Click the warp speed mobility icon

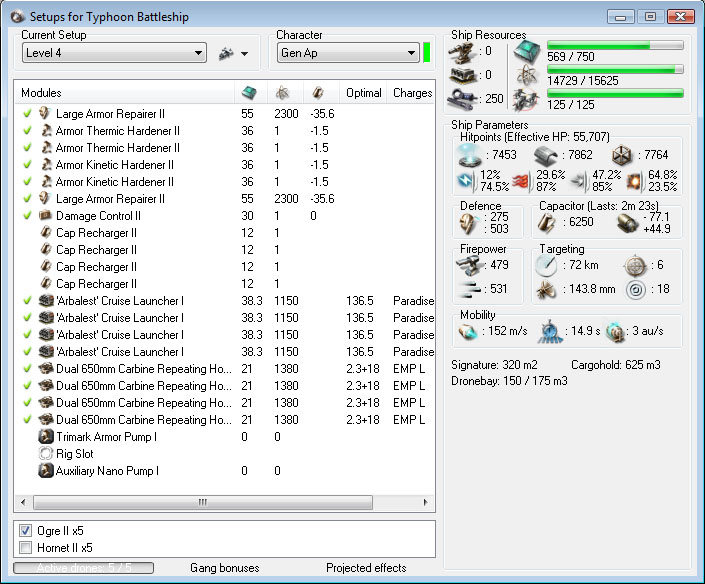pos(617,331)
